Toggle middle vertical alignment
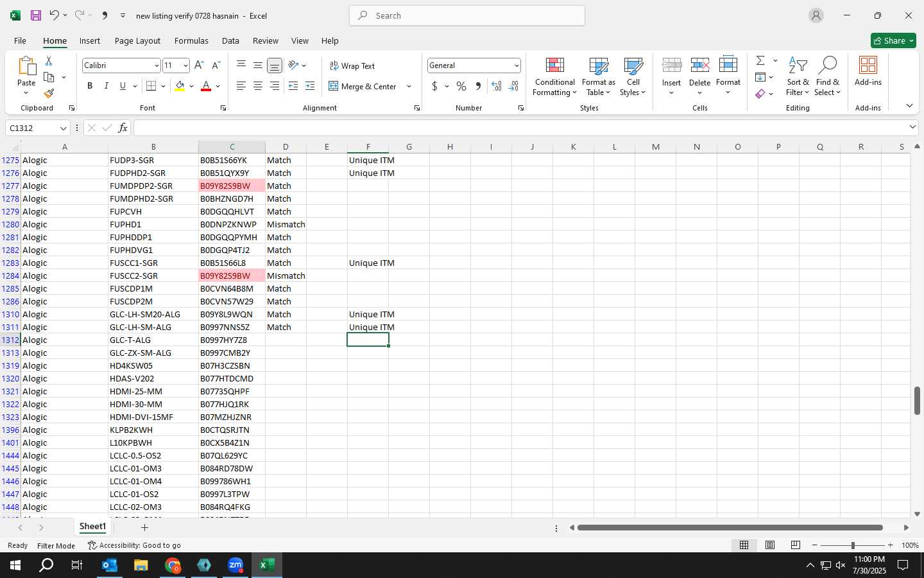924x578 pixels. point(258,66)
